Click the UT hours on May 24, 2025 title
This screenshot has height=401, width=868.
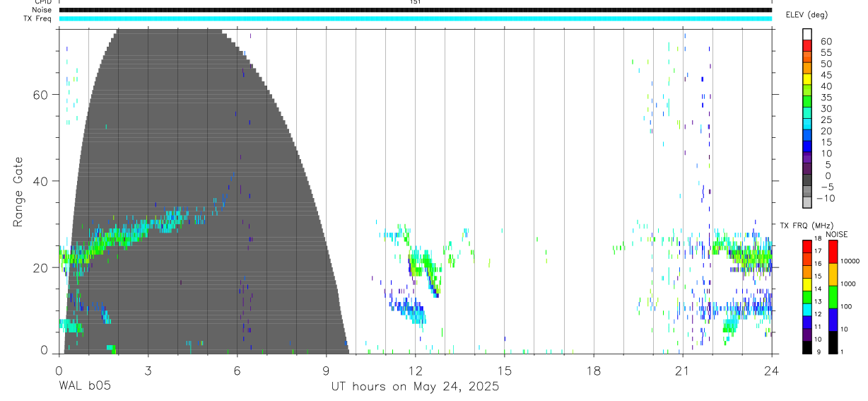(x=415, y=387)
